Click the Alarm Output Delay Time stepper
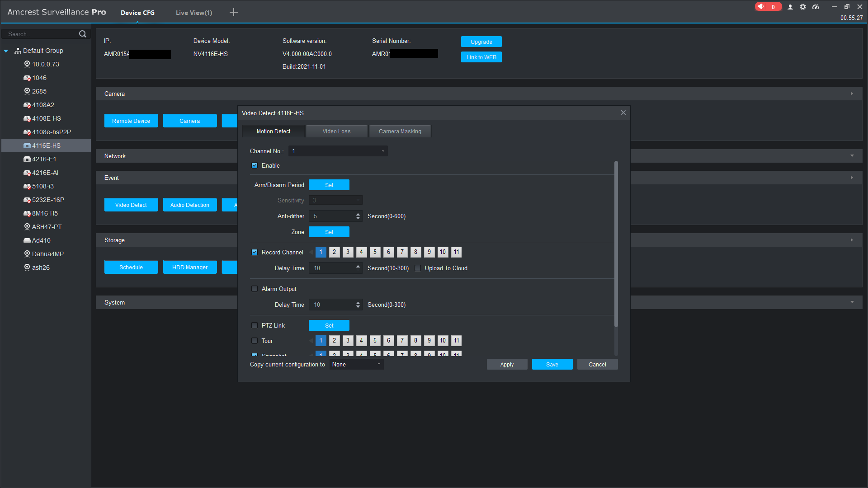Image resolution: width=868 pixels, height=488 pixels. tap(358, 305)
